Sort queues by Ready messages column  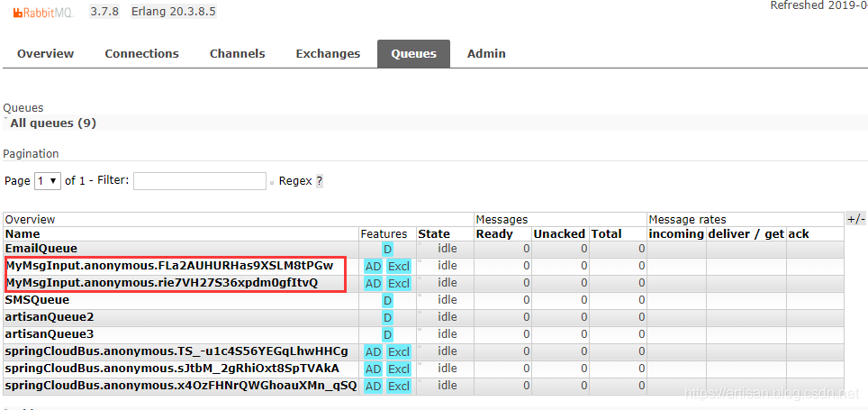494,233
